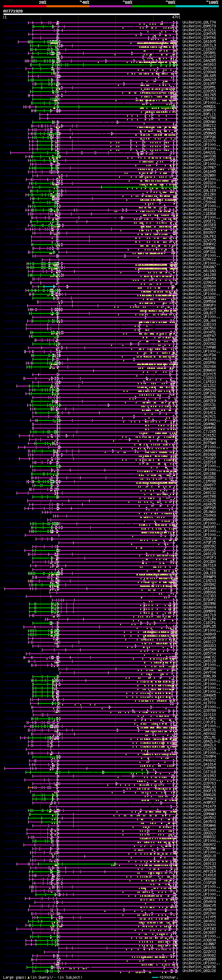Click the UniRef100_C1EA37 label
Image resolution: width=222 pixels, height=980 pixels.
[199, 49]
